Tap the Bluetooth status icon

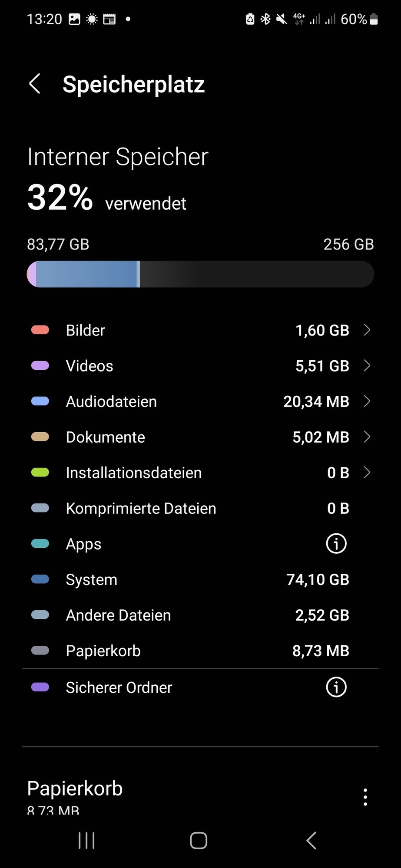pyautogui.click(x=265, y=19)
